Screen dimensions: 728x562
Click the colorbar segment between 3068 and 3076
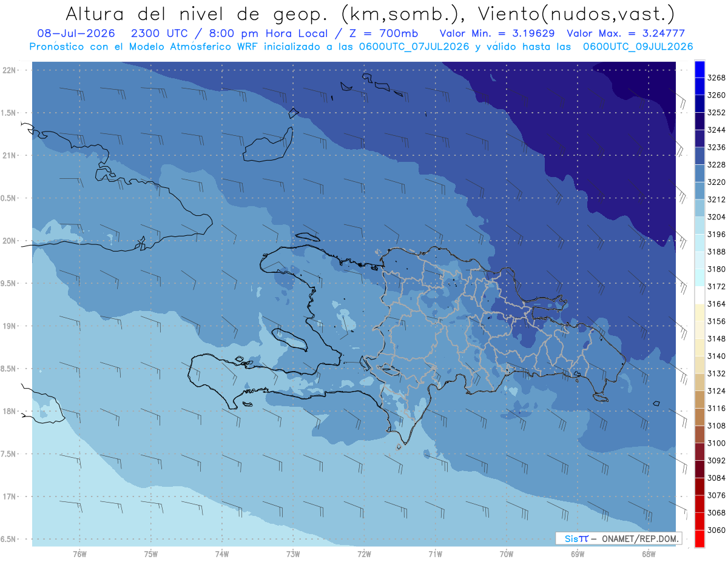[x=699, y=504]
